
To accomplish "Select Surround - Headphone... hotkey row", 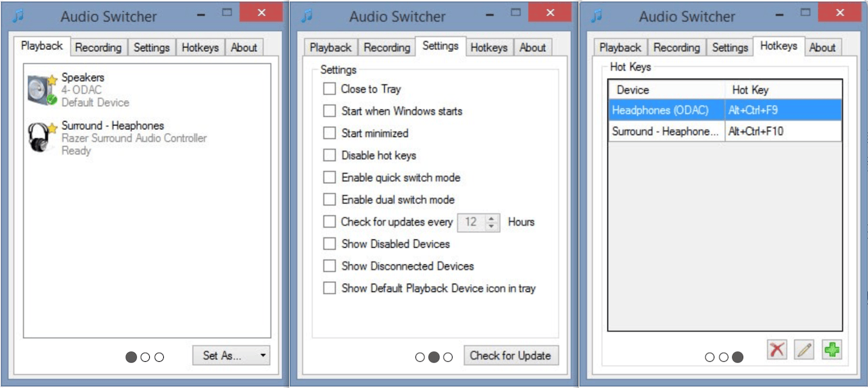I will click(725, 131).
